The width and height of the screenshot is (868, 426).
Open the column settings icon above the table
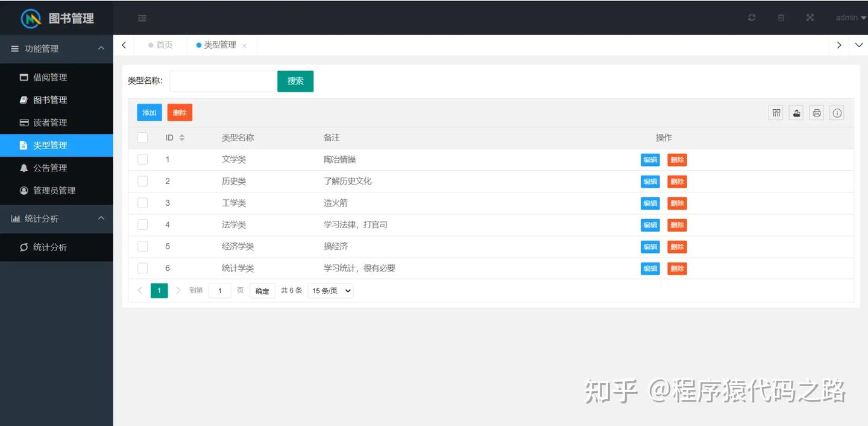tap(776, 112)
